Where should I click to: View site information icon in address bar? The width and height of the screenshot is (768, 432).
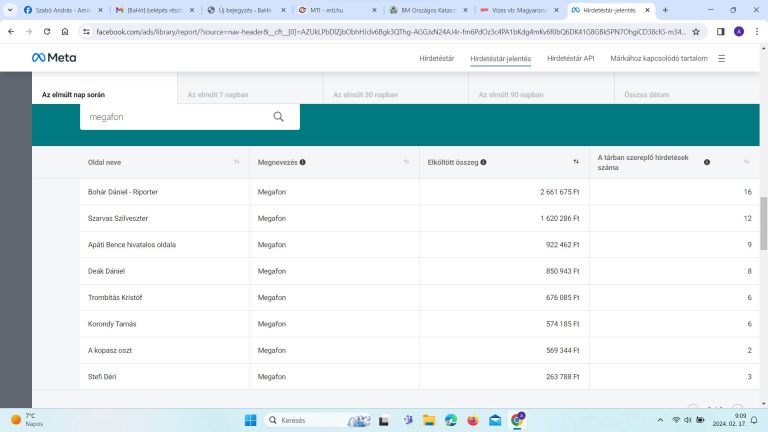(86, 32)
